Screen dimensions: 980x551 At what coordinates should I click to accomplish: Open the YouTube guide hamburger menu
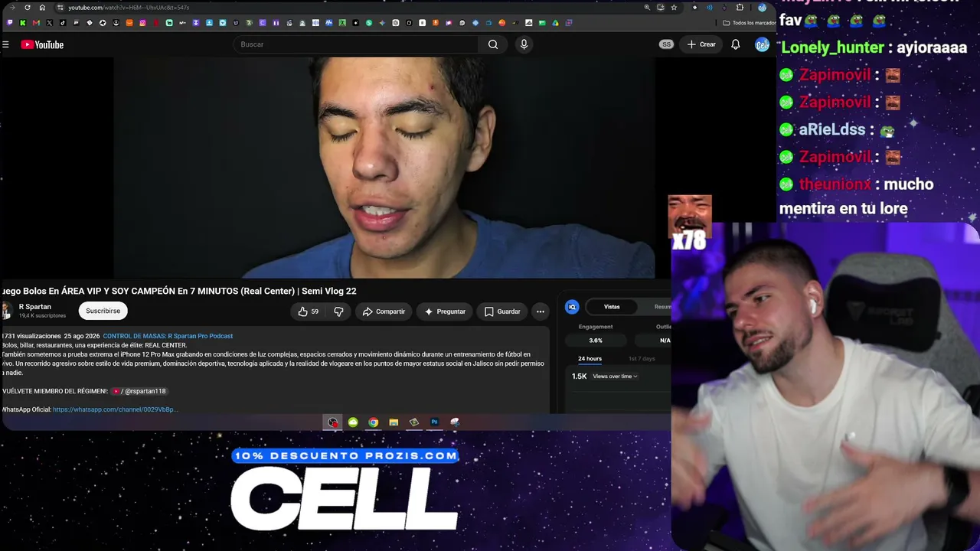(5, 44)
